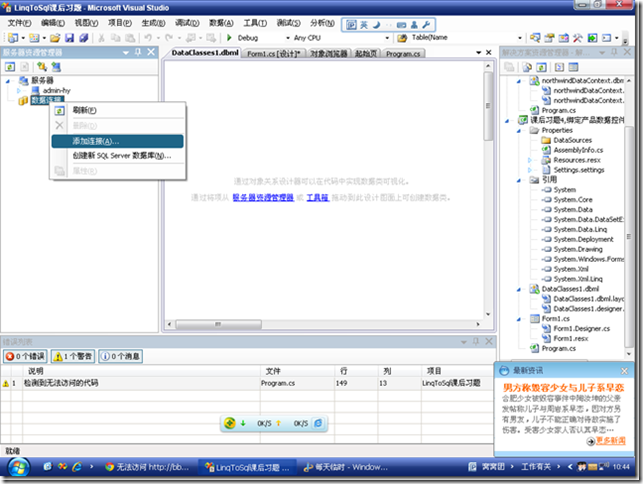Screen dimensions: 643x484
Task: Click the Windows Start orb
Action: click(18, 468)
